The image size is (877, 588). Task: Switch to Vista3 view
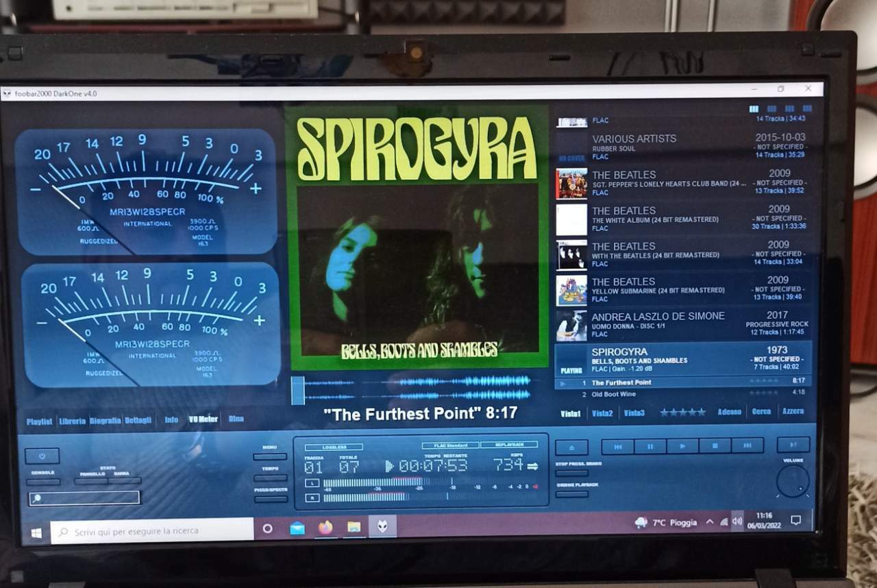634,413
